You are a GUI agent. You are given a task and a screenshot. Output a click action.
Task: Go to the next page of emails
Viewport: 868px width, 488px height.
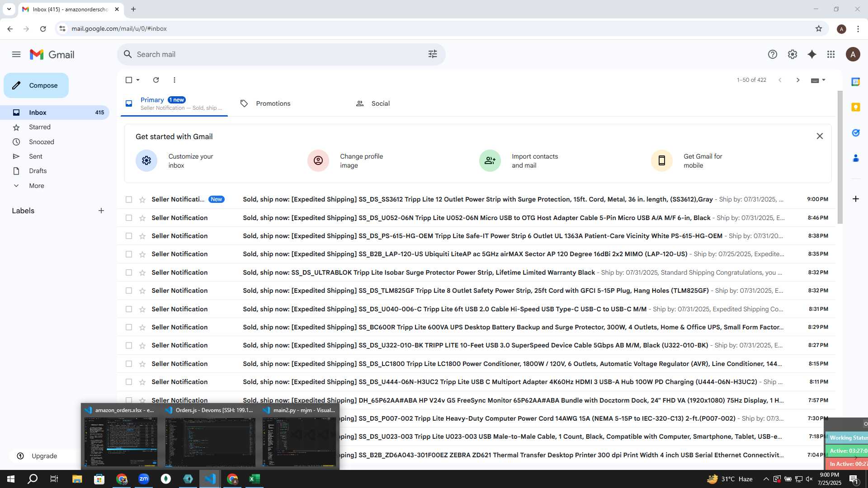click(x=798, y=80)
